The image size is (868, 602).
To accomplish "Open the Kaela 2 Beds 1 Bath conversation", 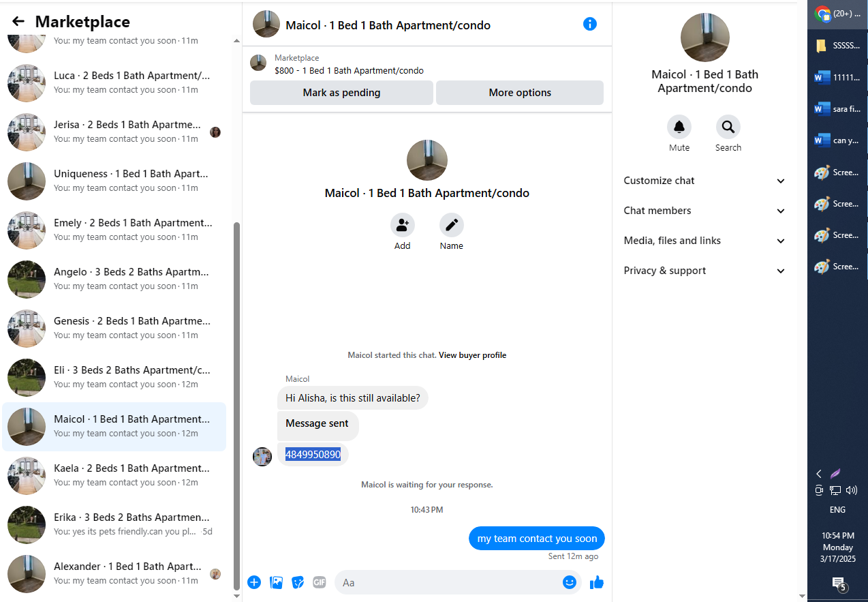I will point(114,476).
